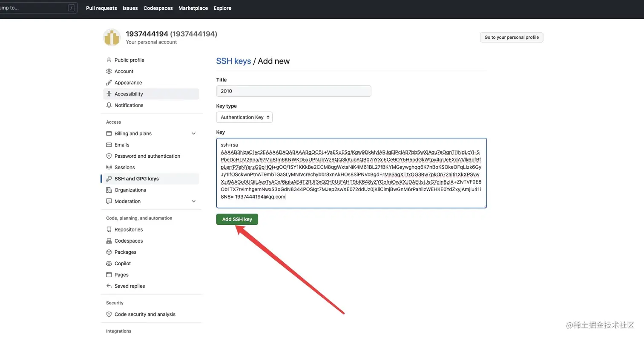Click the Packages box icon

click(109, 252)
